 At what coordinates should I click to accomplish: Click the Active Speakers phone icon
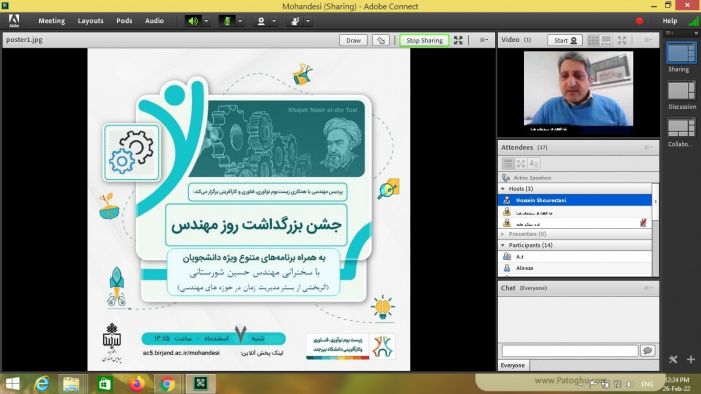tap(506, 178)
